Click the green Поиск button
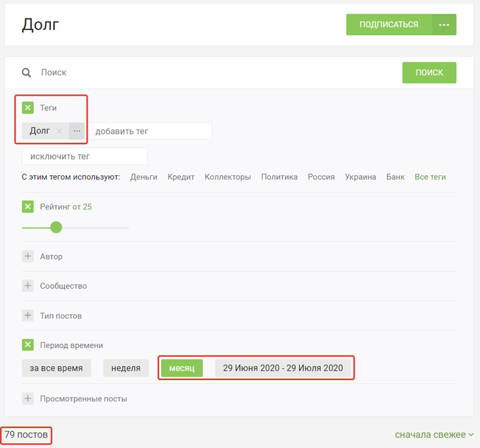 (429, 73)
